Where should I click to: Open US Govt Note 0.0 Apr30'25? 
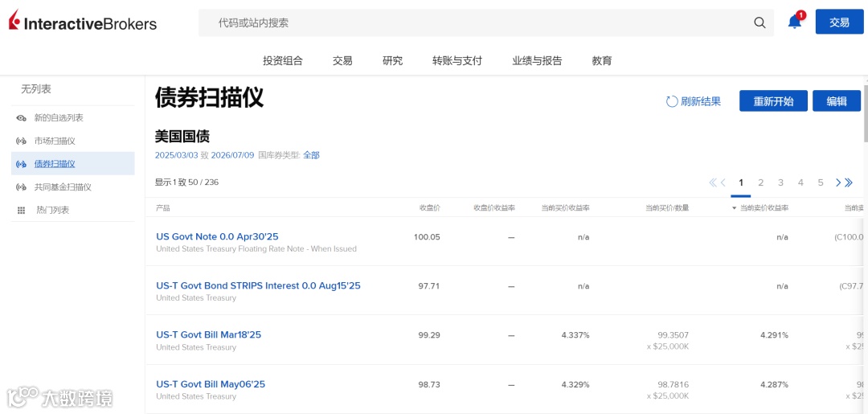pos(217,236)
